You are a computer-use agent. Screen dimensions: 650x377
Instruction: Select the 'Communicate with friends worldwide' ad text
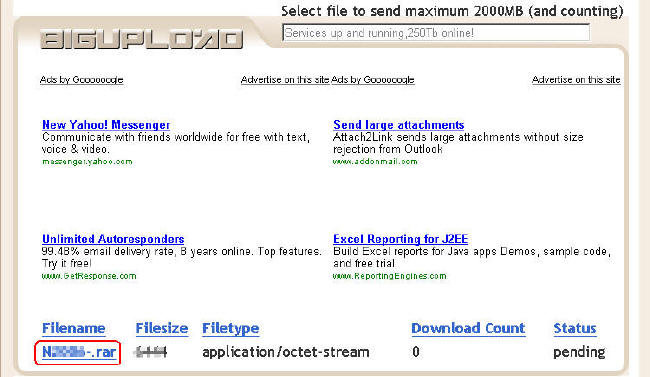click(x=176, y=143)
